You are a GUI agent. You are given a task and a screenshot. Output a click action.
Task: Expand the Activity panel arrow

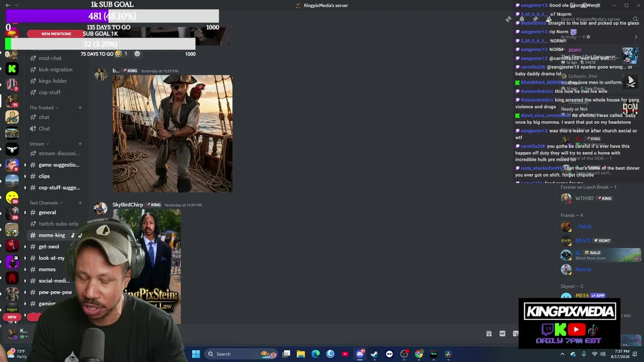[636, 37]
